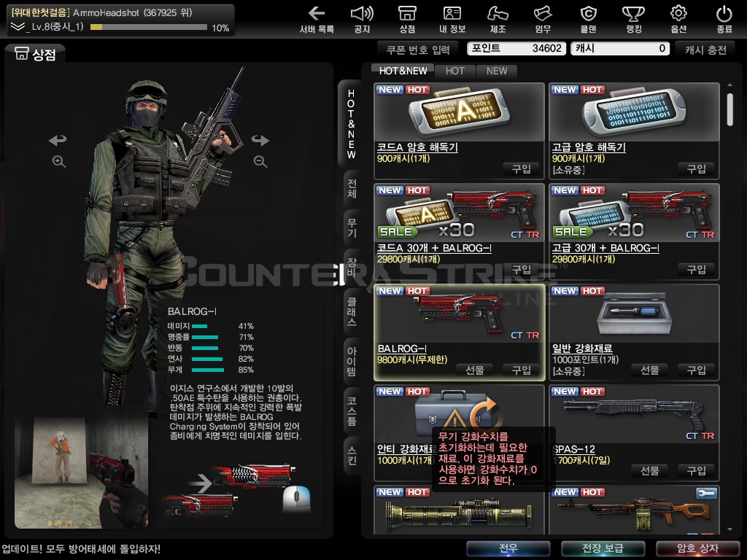Rotate character left with curved arrow
747x560 pixels.
(x=58, y=140)
